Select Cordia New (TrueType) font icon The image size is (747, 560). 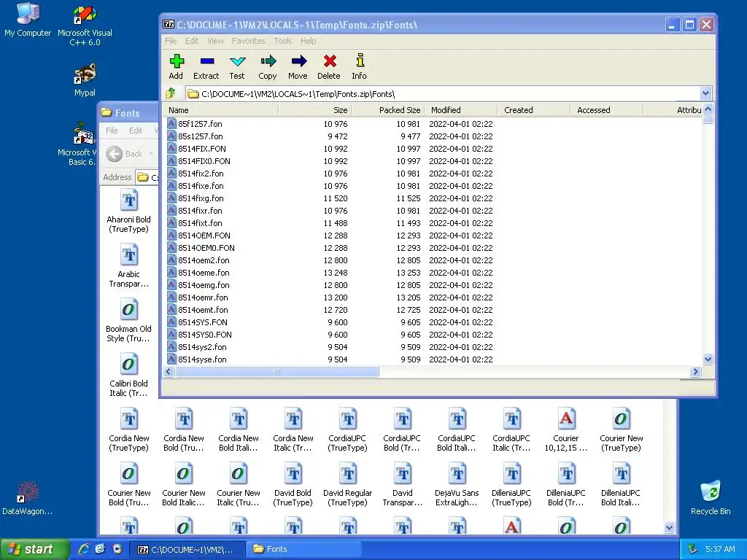coord(128,430)
